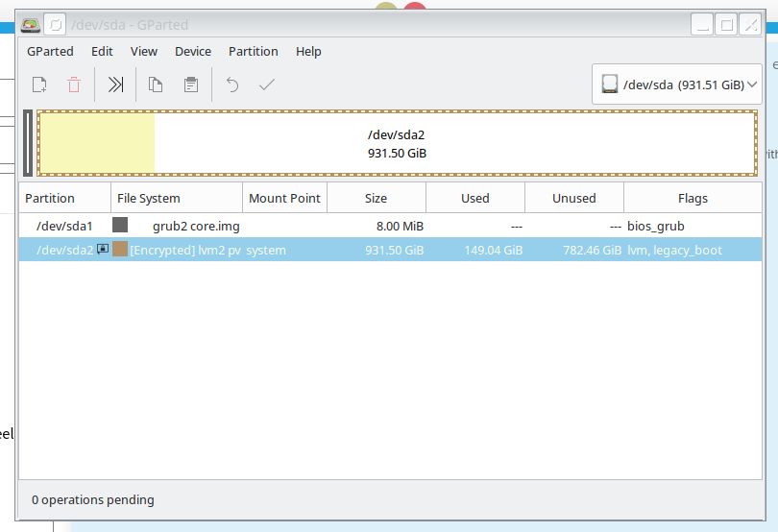Click the encryption key icon beside /dev/sda2
The height and width of the screenshot is (532, 778).
(103, 250)
